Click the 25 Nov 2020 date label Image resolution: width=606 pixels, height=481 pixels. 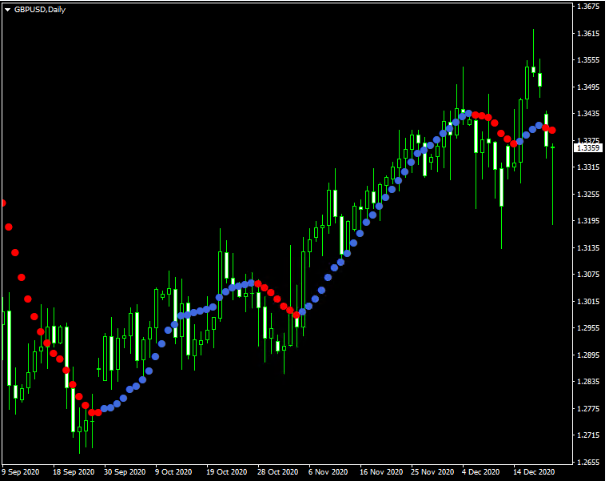pyautogui.click(x=432, y=472)
